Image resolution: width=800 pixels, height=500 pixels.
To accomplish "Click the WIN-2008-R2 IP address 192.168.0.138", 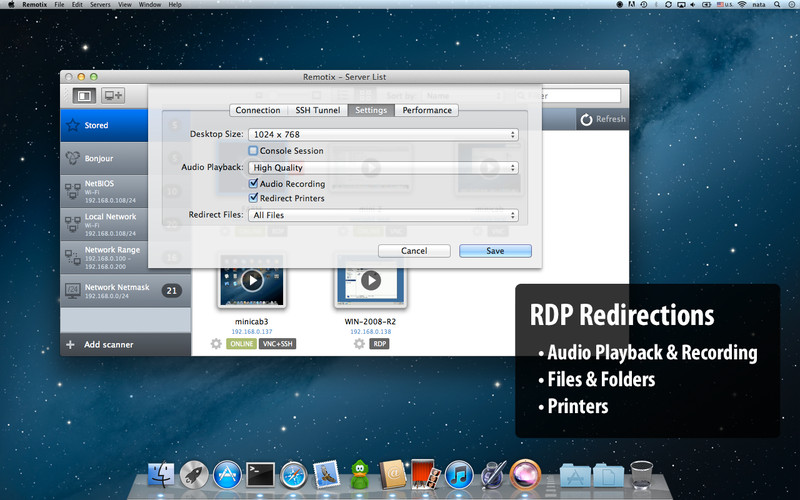I will pos(370,332).
